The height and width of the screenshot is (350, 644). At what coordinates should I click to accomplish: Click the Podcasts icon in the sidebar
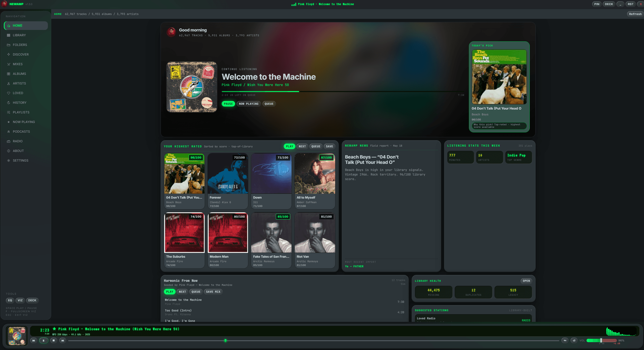click(x=9, y=132)
